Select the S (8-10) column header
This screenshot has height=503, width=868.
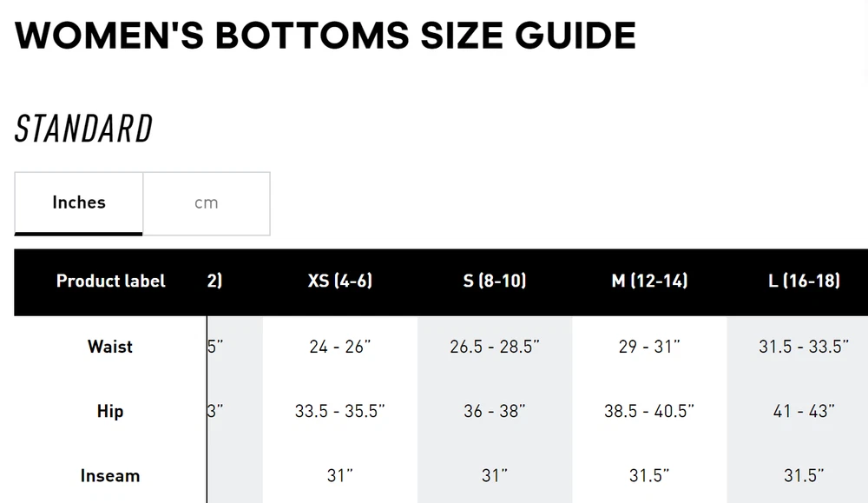495,281
